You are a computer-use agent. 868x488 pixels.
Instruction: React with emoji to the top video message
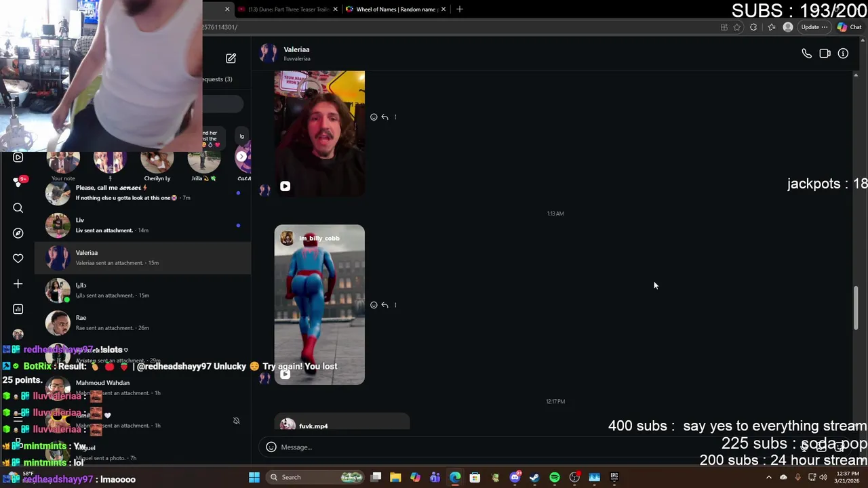(x=374, y=117)
